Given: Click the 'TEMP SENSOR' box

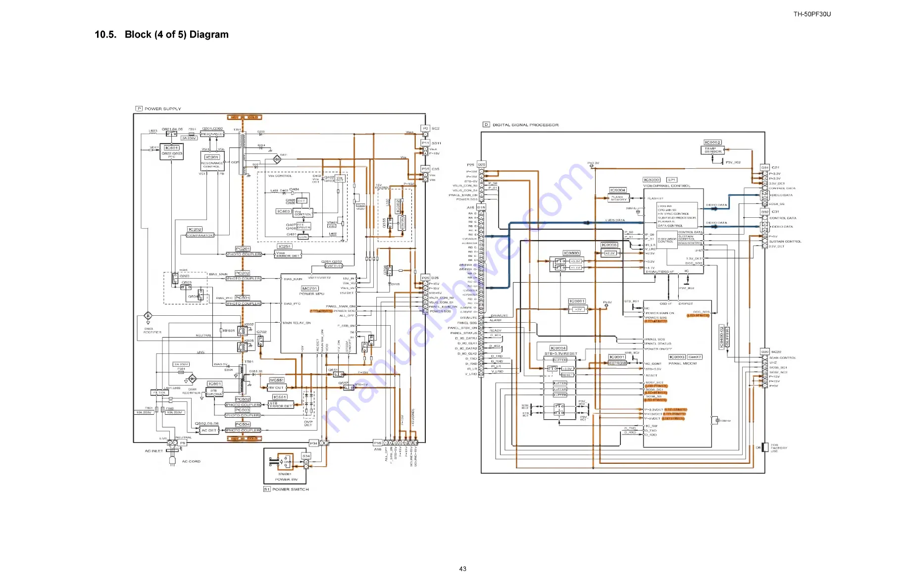Looking at the screenshot, I should [712, 150].
